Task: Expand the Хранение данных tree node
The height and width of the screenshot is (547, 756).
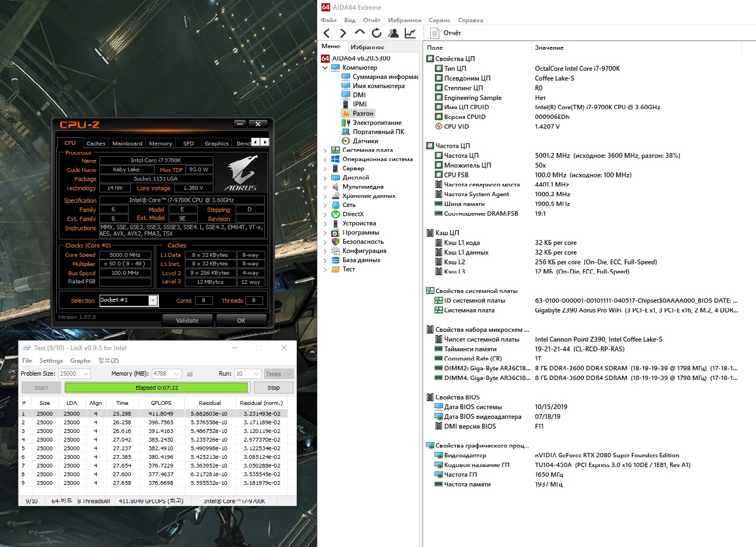Action: [325, 196]
